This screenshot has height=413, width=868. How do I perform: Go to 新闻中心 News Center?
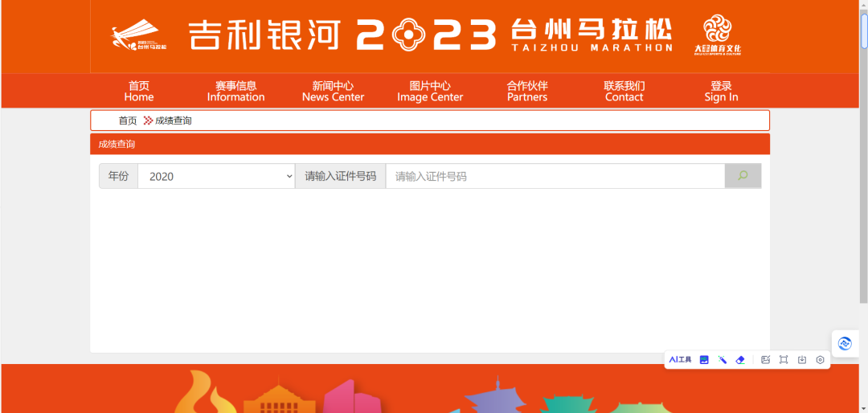click(333, 91)
